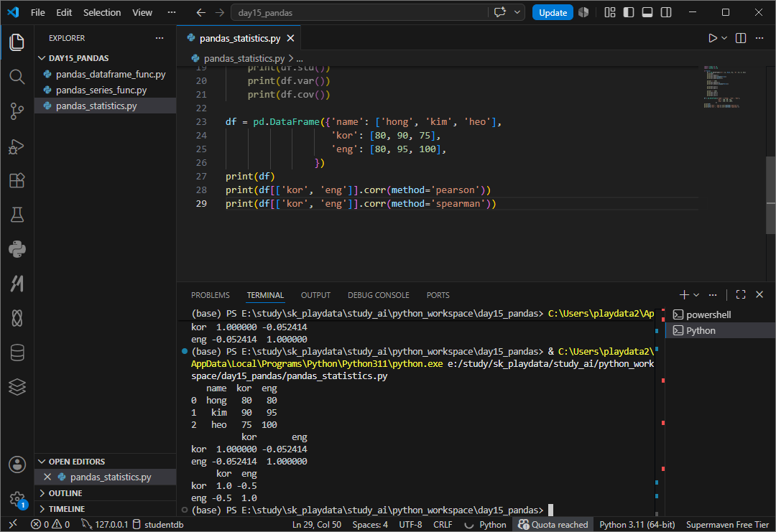The height and width of the screenshot is (532, 776).
Task: Toggle the primary side bar
Action: coord(629,12)
